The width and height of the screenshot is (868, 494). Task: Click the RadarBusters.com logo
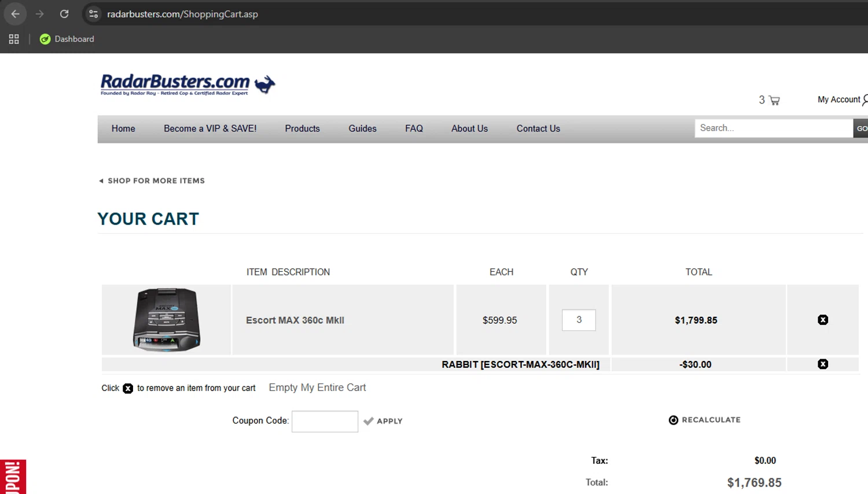[x=187, y=84]
